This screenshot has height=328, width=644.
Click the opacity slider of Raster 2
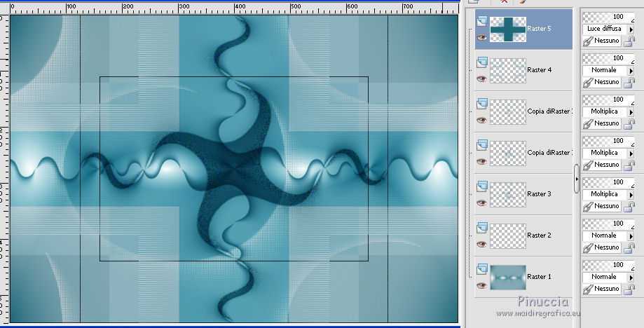(x=608, y=224)
